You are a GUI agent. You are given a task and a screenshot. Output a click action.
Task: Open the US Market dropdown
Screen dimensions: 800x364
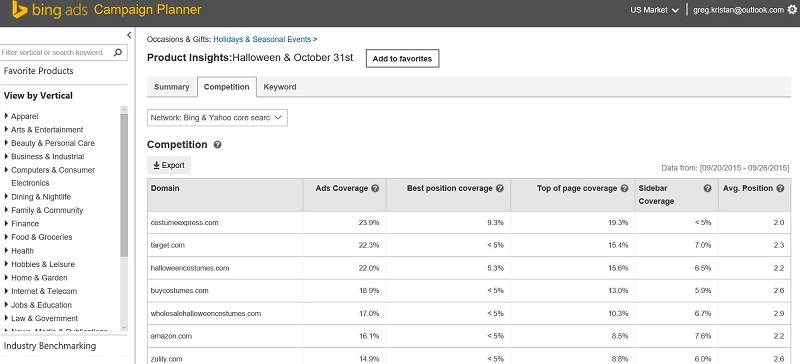point(654,10)
